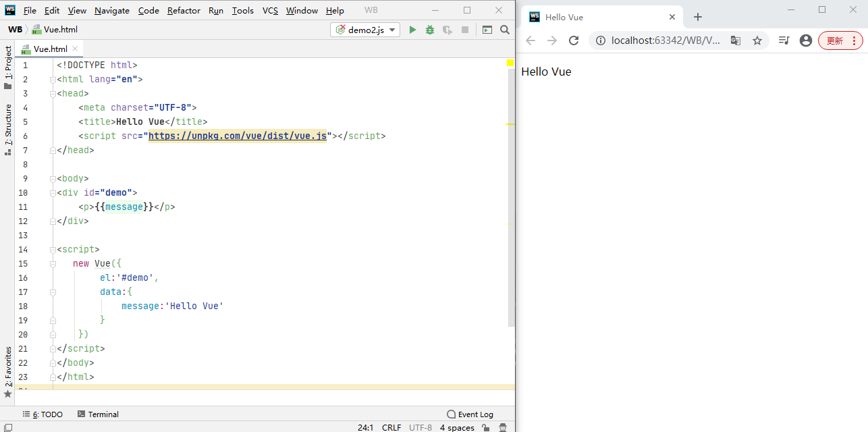This screenshot has width=868, height=432.
Task: Run demo2.js with the green play button
Action: coord(412,30)
